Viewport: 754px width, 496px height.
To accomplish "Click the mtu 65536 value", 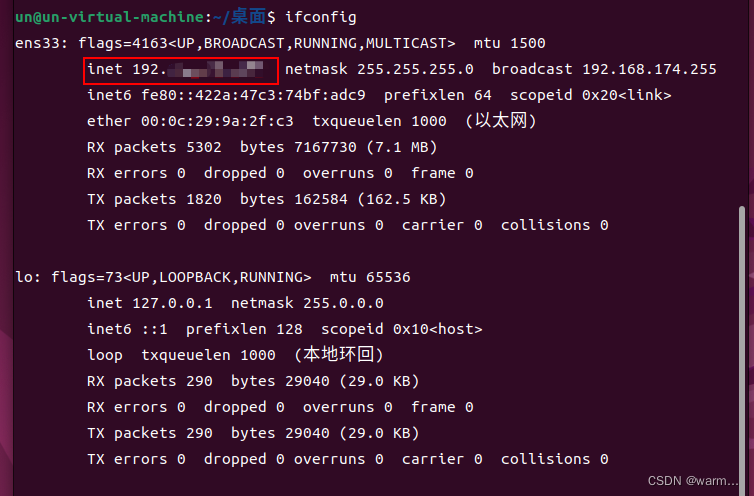I will pos(370,277).
